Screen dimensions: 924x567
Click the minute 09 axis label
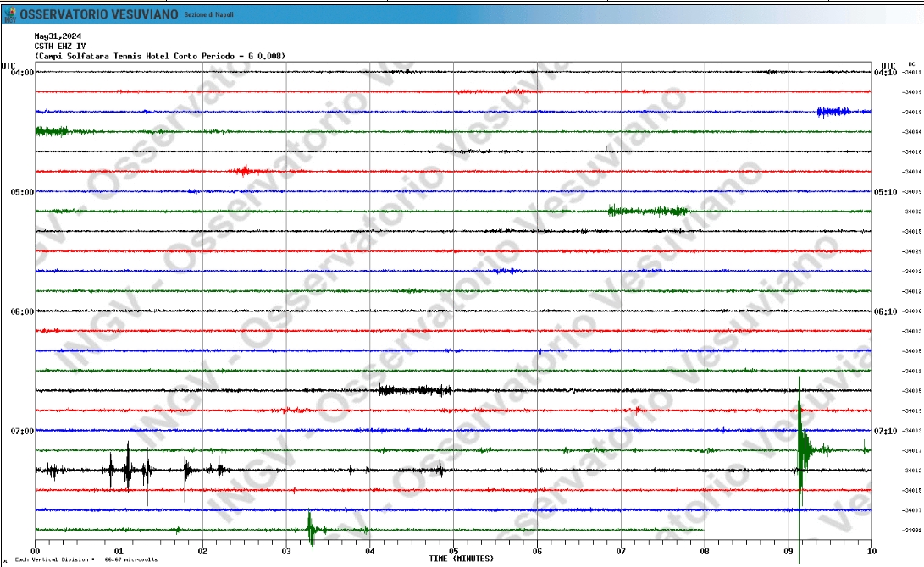coord(788,552)
